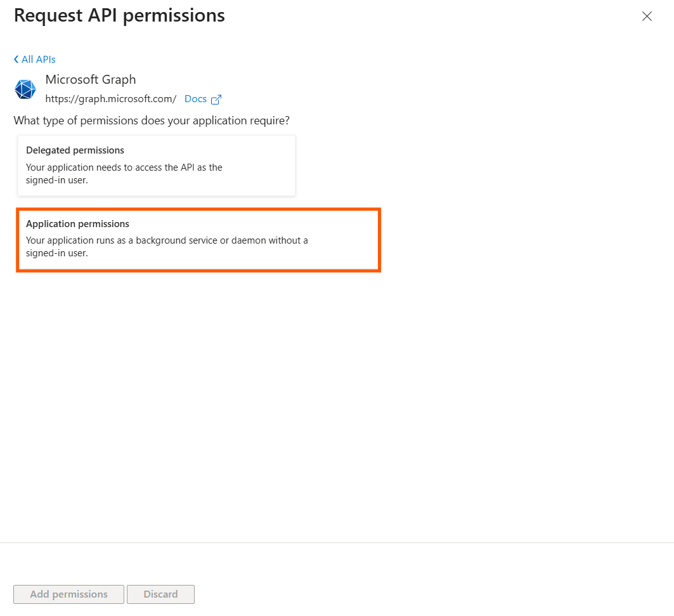Click the Request API permissions heading
Image resolution: width=674 pixels, height=616 pixels.
119,15
